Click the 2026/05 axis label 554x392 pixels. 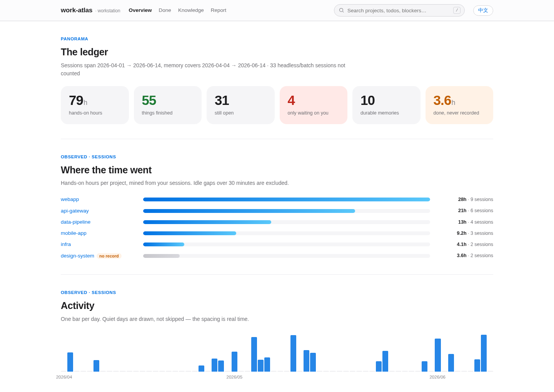(x=234, y=377)
